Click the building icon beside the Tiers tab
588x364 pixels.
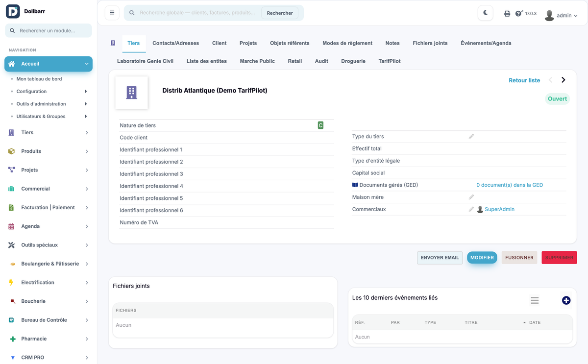pos(113,43)
